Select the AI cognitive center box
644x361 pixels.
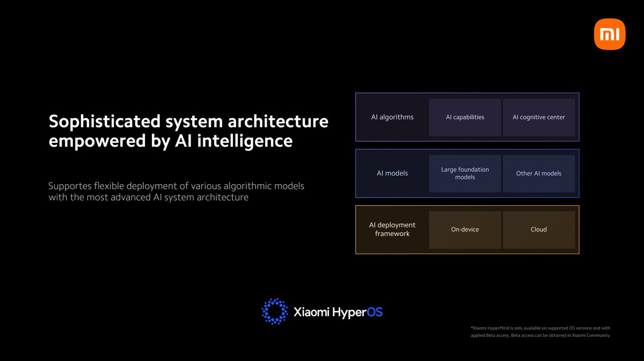click(539, 117)
